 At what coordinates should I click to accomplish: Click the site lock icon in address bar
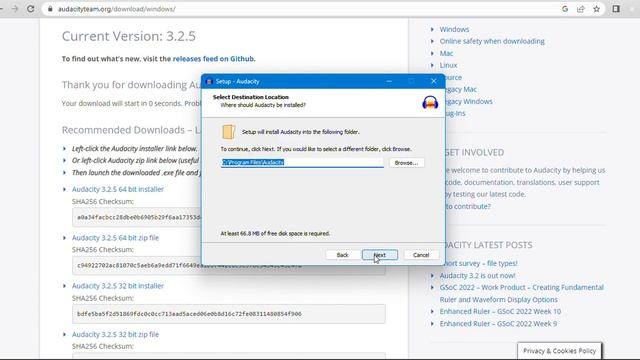tap(50, 9)
